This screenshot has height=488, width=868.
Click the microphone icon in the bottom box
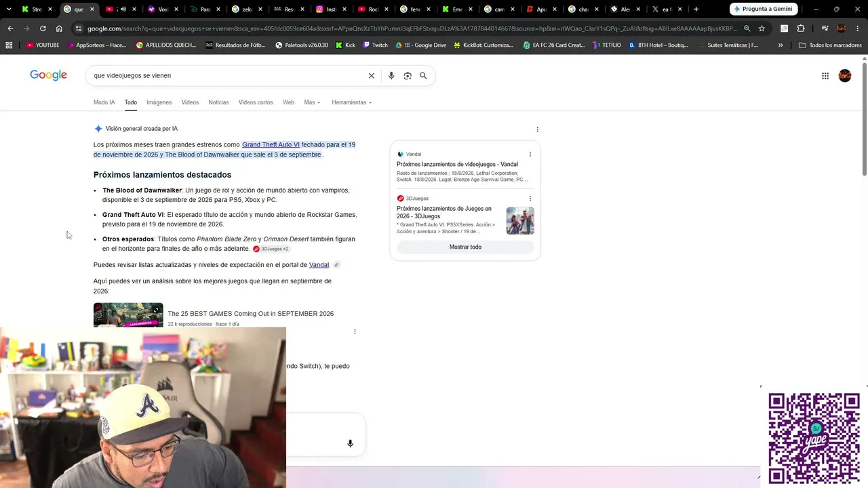(x=350, y=443)
